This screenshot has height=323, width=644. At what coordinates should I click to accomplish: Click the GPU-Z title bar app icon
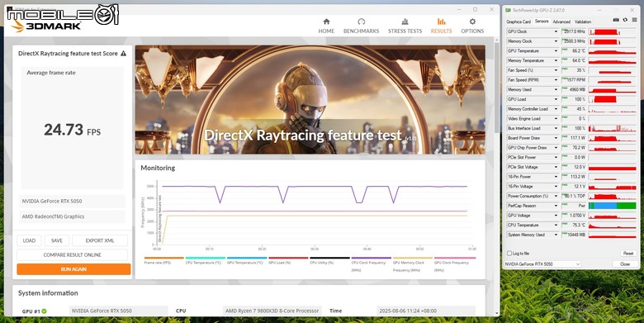click(509, 10)
